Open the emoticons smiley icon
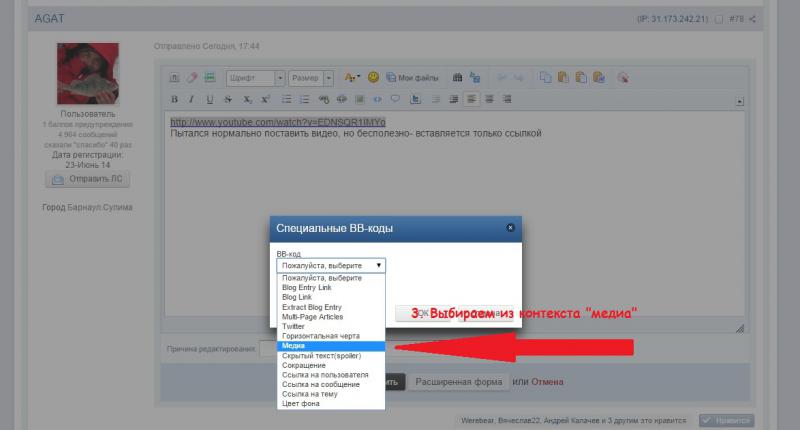800x430 pixels. tap(373, 77)
